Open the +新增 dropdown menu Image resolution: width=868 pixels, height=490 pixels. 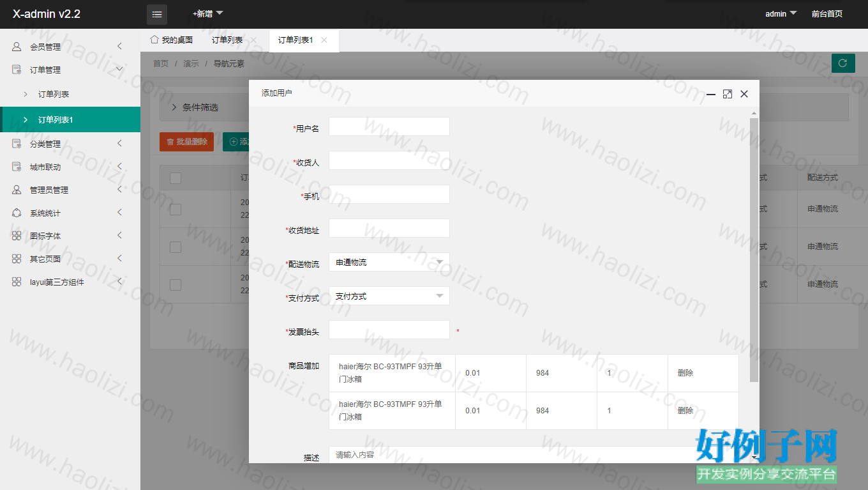coord(208,13)
